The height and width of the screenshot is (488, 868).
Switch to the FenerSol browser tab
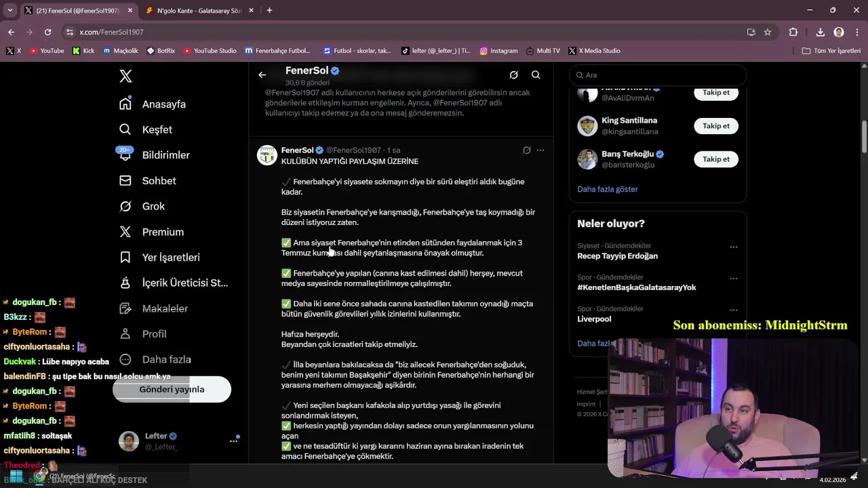(x=78, y=11)
